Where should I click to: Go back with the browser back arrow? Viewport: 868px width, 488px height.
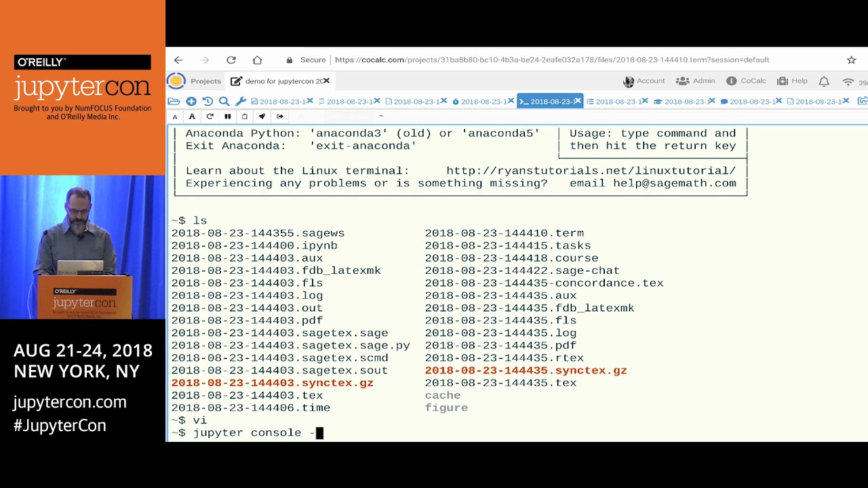click(178, 60)
